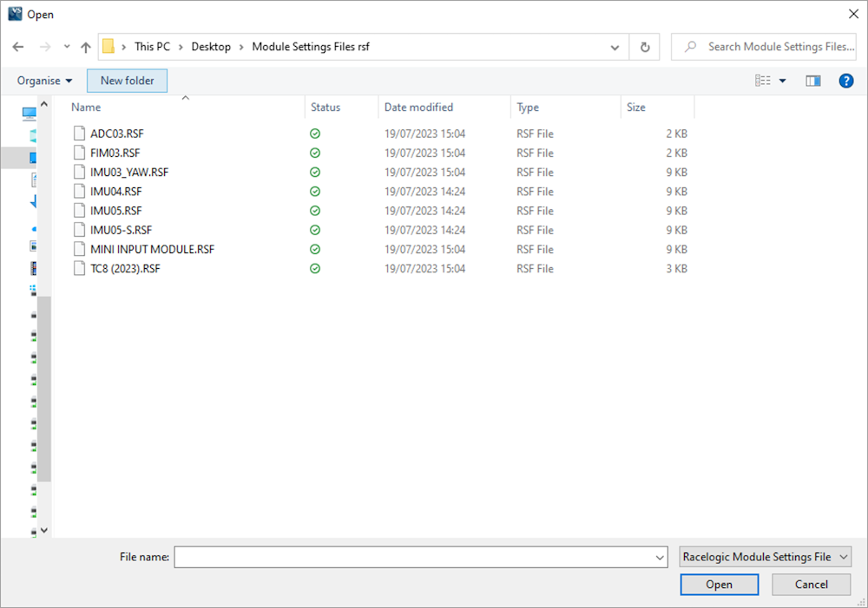Click sidebar scroll up arrow
868x608 pixels.
[44, 104]
